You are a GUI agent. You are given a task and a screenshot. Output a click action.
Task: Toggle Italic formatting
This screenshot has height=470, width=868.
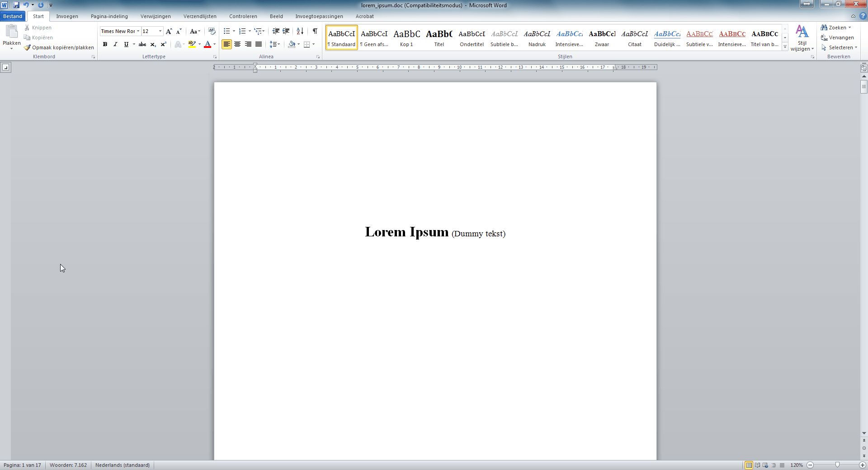[115, 44]
